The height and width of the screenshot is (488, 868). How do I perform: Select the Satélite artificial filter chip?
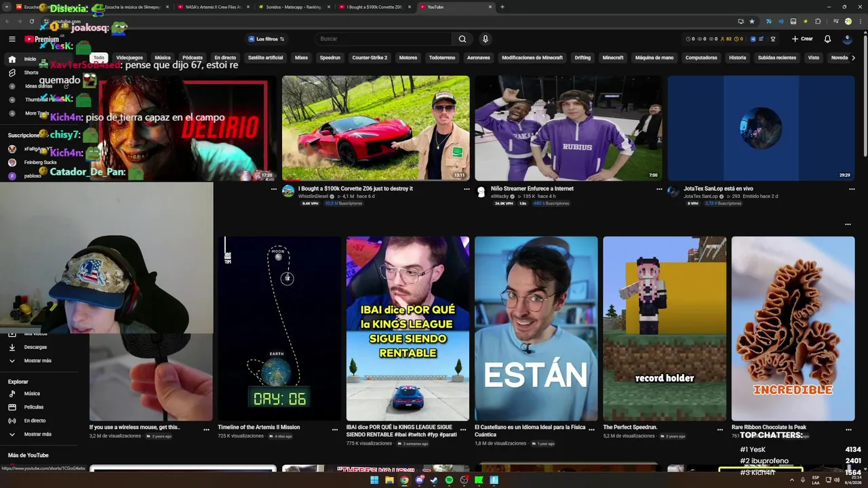click(x=265, y=58)
